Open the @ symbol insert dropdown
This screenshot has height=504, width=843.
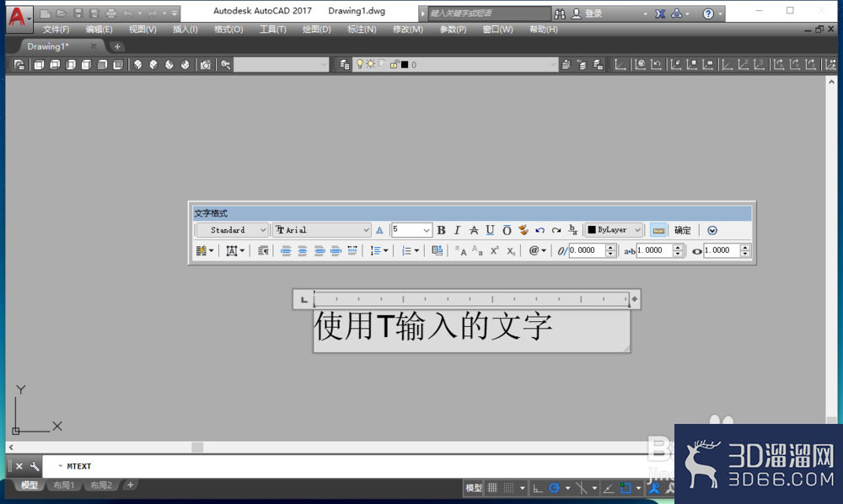click(537, 250)
